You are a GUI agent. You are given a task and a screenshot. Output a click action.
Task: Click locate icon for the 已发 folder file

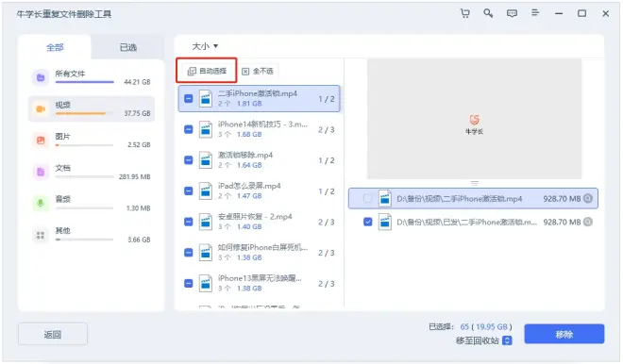588,222
